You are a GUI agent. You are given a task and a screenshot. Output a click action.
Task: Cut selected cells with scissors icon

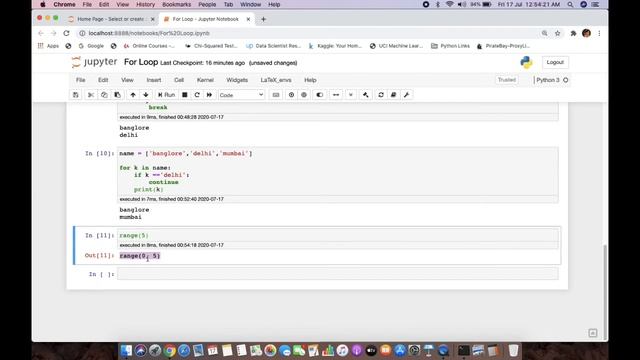[91, 95]
